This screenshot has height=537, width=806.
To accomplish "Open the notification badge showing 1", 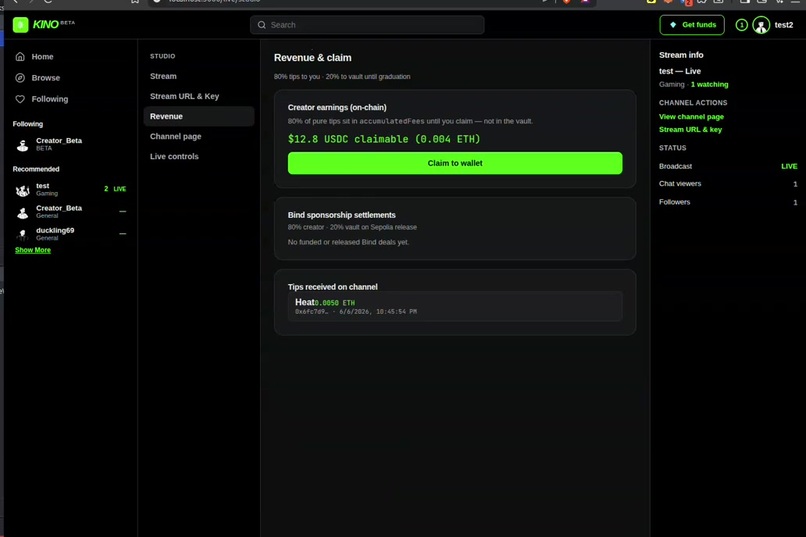I will tap(741, 25).
